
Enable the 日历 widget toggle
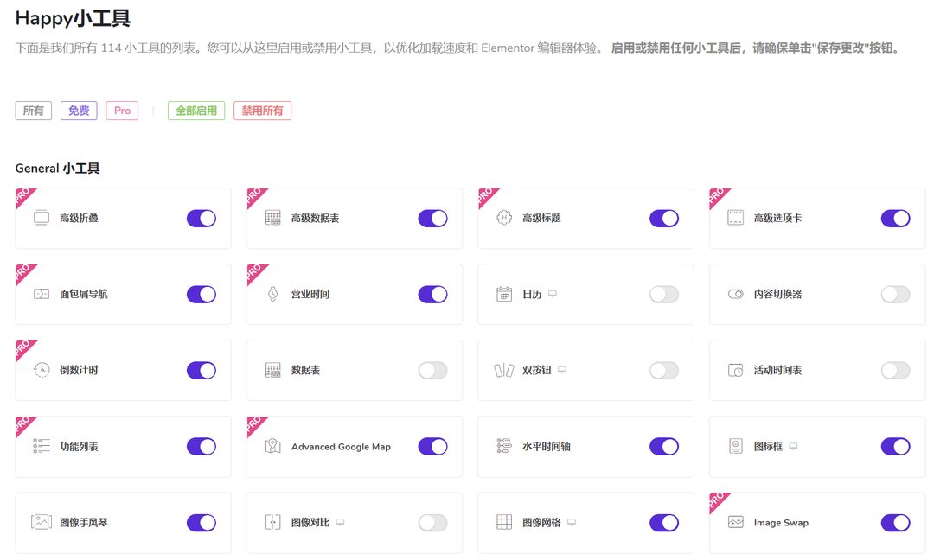tap(664, 294)
